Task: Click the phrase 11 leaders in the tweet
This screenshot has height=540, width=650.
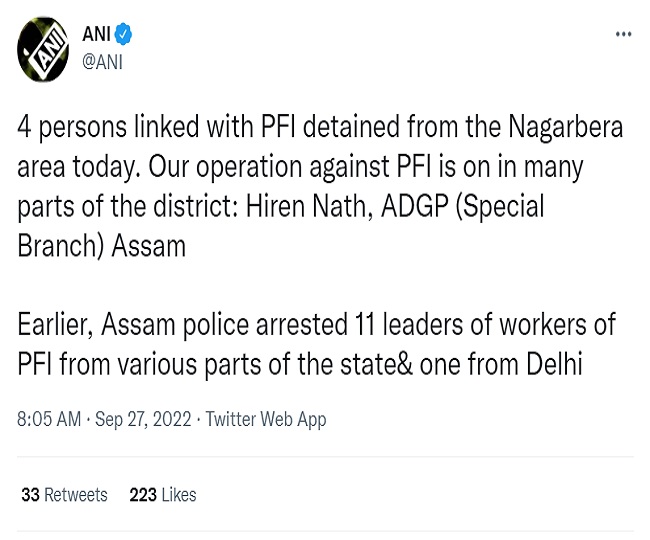Action: (409, 324)
